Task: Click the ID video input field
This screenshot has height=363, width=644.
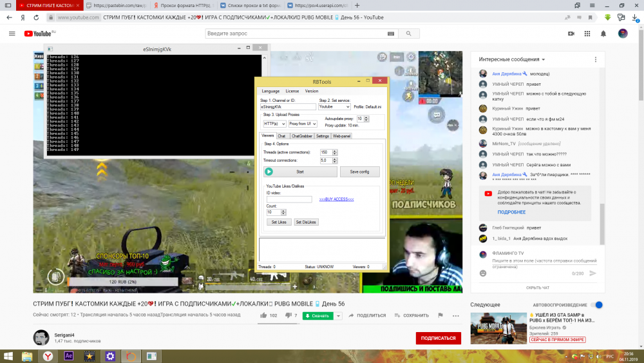Action: (289, 199)
